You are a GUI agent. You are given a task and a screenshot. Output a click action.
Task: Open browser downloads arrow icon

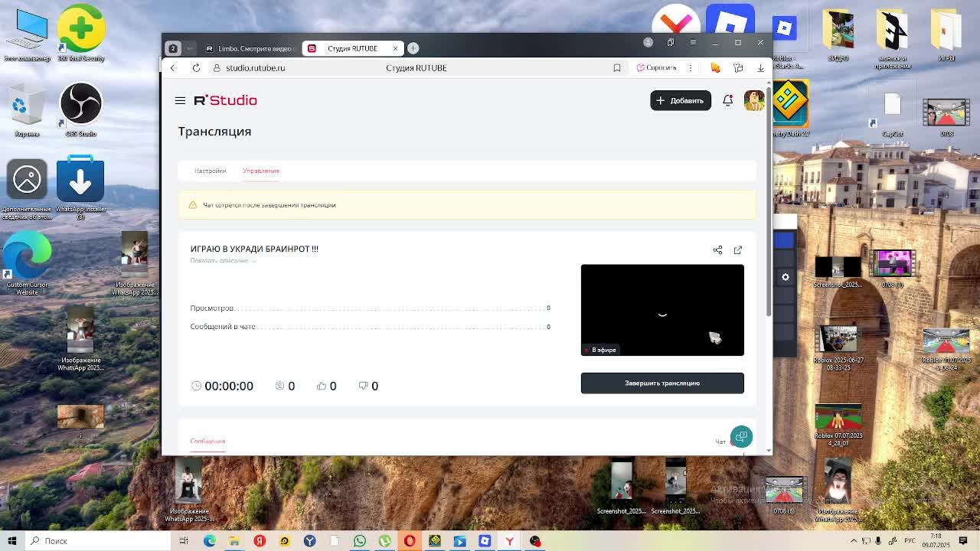point(760,68)
